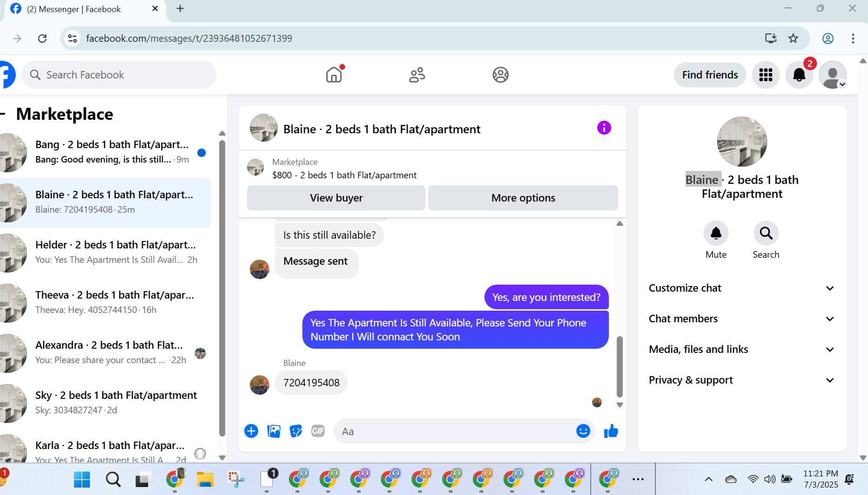Close the Messenger browser tab
This screenshot has height=495, width=868.
coord(155,8)
